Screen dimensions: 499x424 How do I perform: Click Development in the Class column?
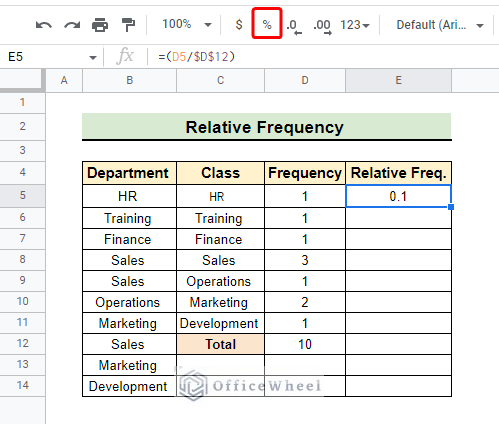click(x=219, y=323)
